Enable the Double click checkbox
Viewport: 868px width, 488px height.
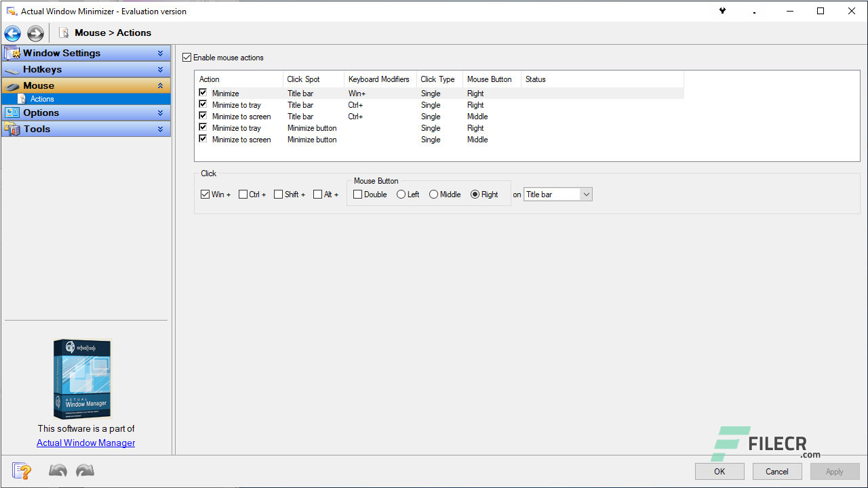pyautogui.click(x=358, y=195)
